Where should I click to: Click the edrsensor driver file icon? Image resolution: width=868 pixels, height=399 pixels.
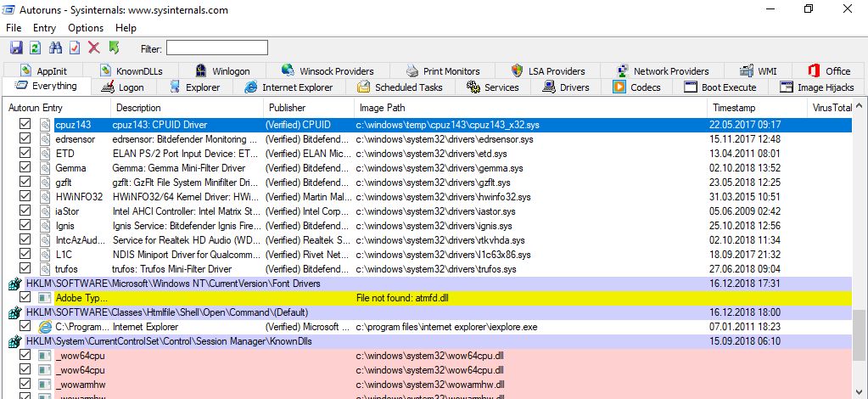(x=45, y=139)
